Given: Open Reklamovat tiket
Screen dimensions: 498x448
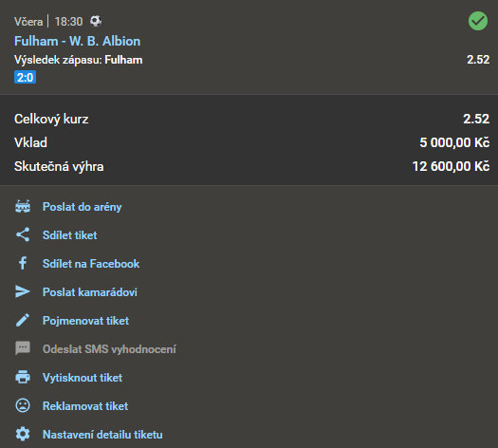Looking at the screenshot, I should (x=85, y=406).
